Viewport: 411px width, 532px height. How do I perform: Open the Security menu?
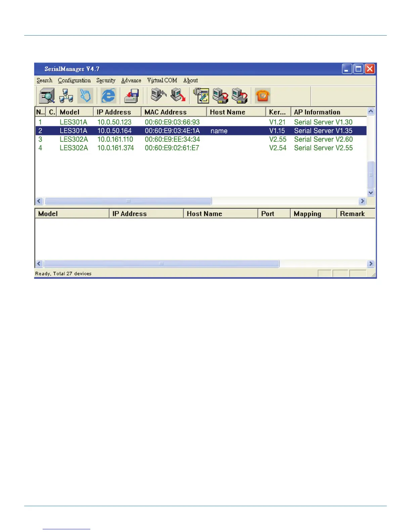[x=106, y=80]
